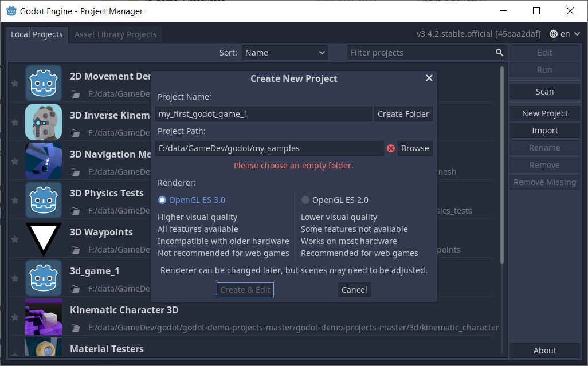Click the Remove Missing button
Viewport: 588px width, 366px height.
[545, 183]
